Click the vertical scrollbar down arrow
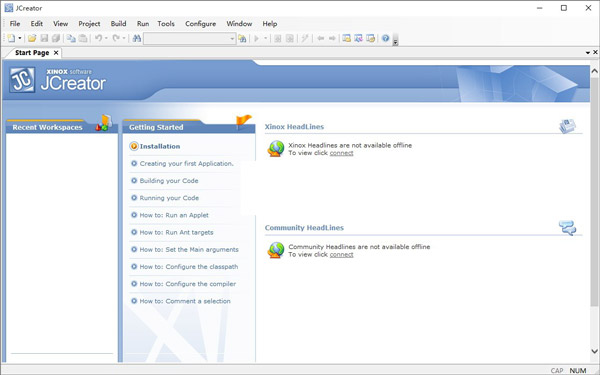 pyautogui.click(x=594, y=351)
